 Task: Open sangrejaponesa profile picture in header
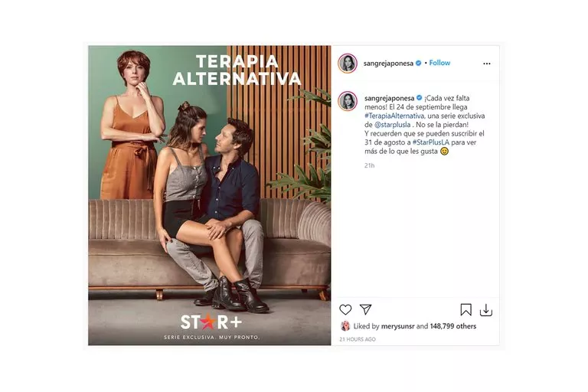click(348, 64)
